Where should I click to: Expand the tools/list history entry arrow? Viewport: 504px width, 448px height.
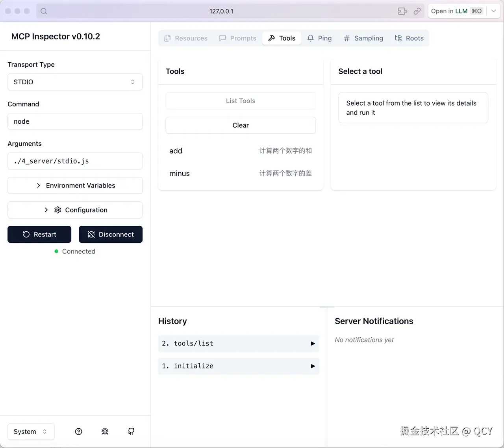pyautogui.click(x=313, y=344)
